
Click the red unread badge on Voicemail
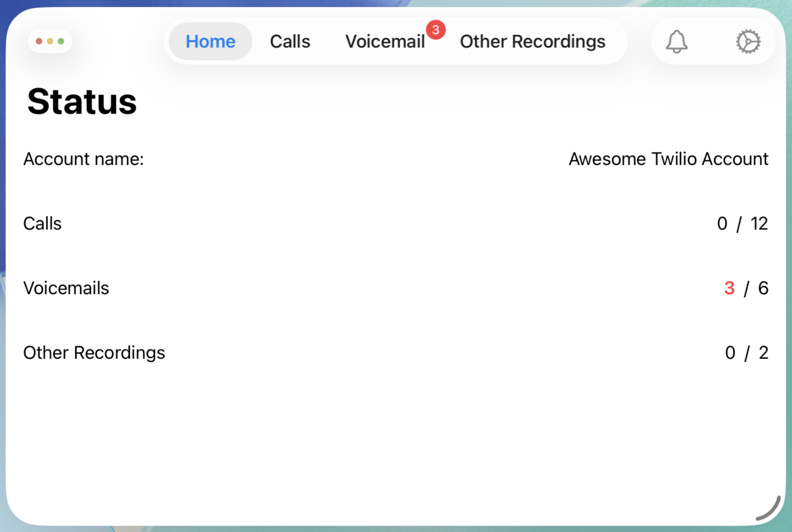click(436, 30)
